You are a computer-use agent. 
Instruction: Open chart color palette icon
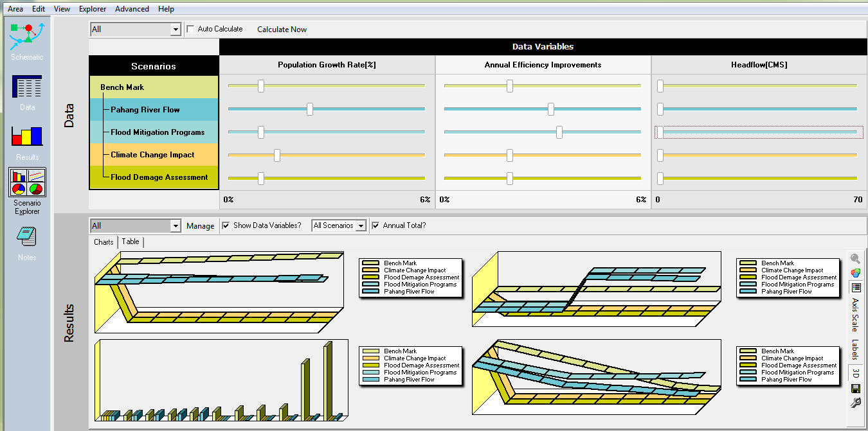pos(855,273)
